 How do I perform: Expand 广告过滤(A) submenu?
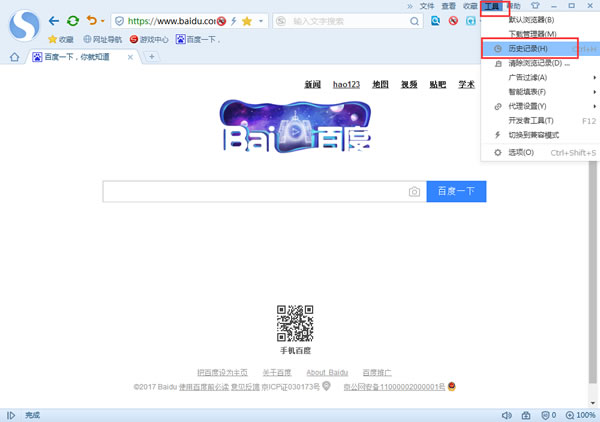coord(540,78)
